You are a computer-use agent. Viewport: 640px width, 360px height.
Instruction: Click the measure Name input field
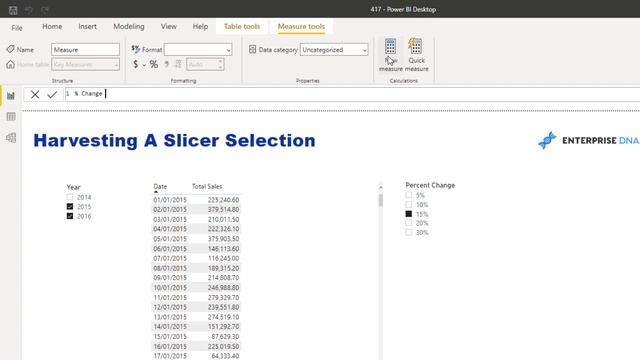(x=85, y=50)
